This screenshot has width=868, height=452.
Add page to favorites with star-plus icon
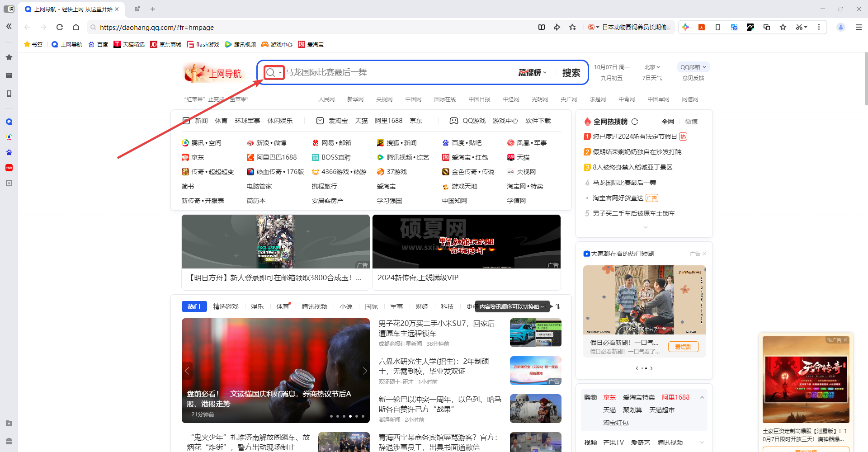(x=573, y=27)
